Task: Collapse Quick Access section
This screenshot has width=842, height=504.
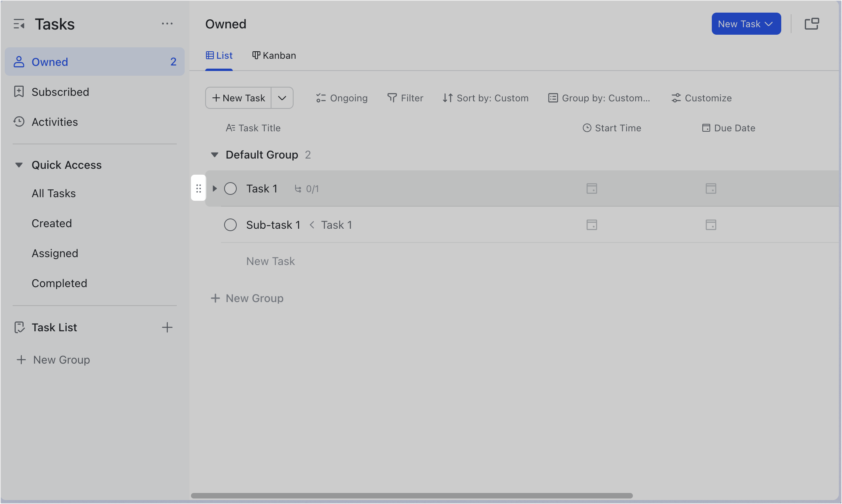Action: 19,165
